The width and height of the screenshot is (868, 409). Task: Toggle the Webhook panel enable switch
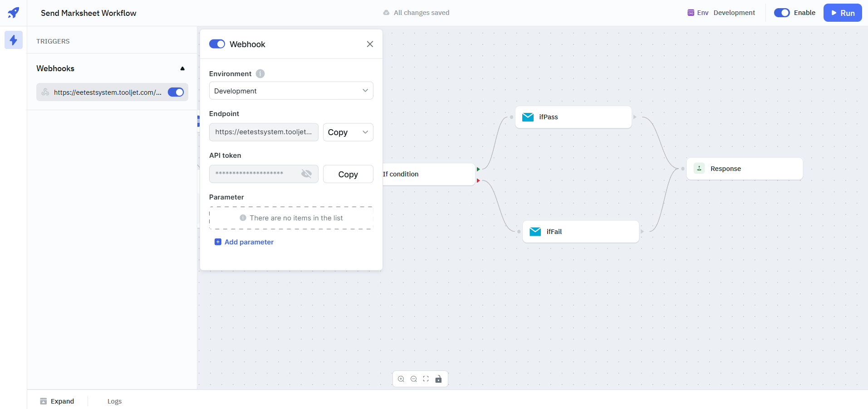[217, 44]
